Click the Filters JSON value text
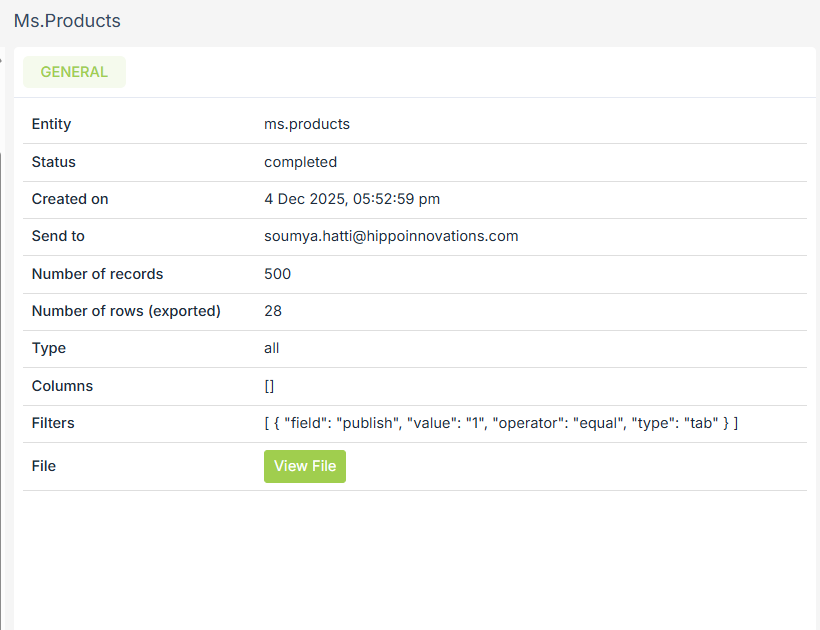This screenshot has height=630, width=820. click(501, 423)
